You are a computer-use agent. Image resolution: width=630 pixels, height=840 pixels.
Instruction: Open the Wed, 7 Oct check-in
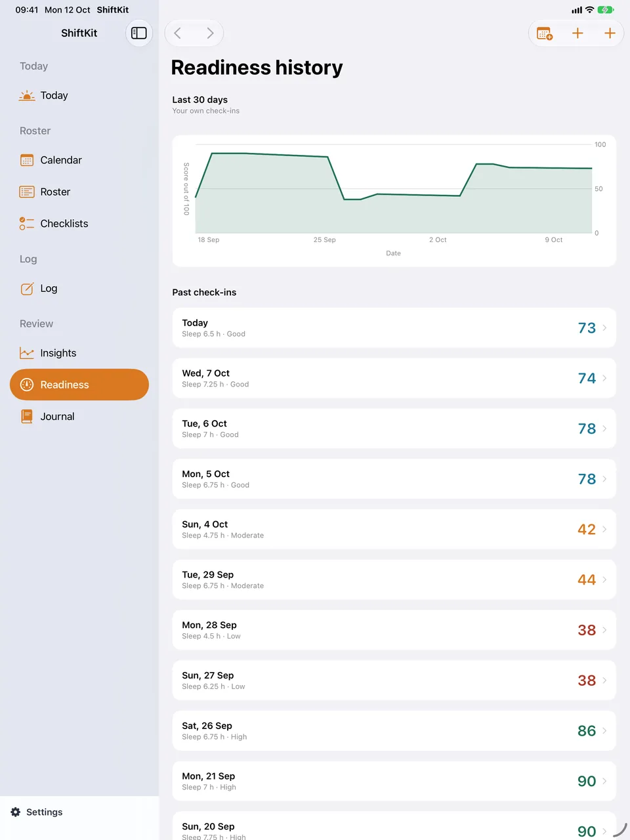394,378
